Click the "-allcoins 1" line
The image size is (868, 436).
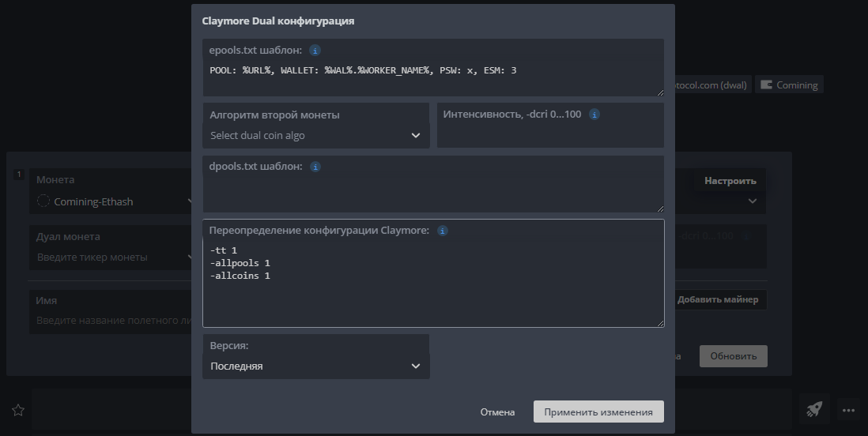tap(240, 276)
